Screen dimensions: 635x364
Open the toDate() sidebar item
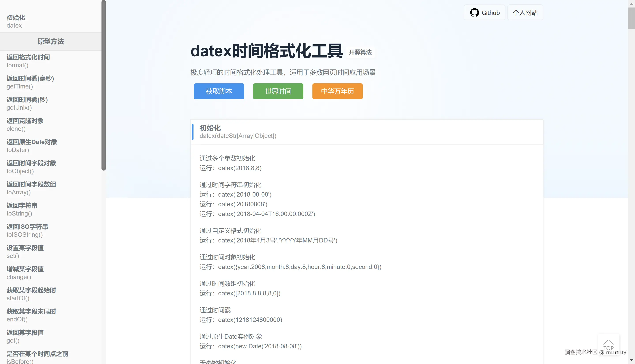(x=32, y=146)
